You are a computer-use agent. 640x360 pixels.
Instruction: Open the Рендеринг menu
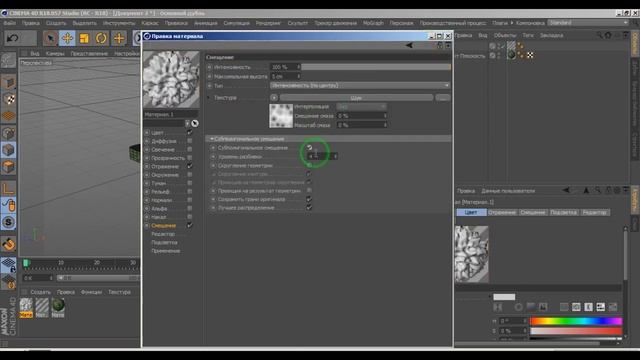[x=268, y=23]
